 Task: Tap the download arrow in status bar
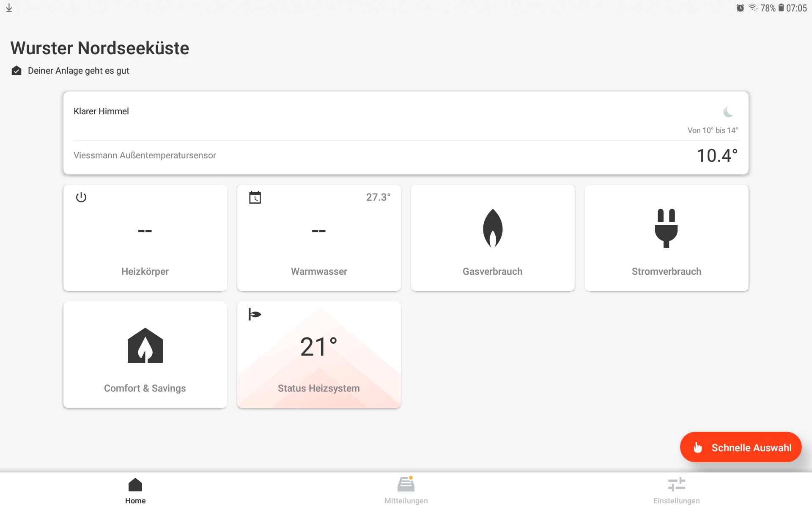pos(9,8)
